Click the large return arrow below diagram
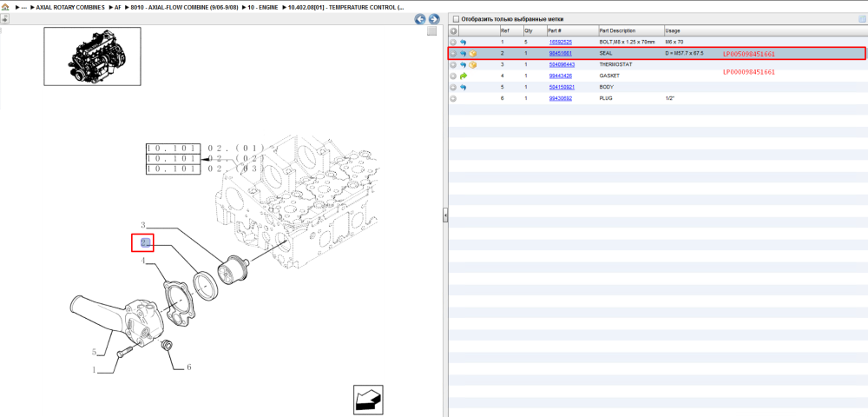Image resolution: width=868 pixels, height=417 pixels. click(x=368, y=399)
